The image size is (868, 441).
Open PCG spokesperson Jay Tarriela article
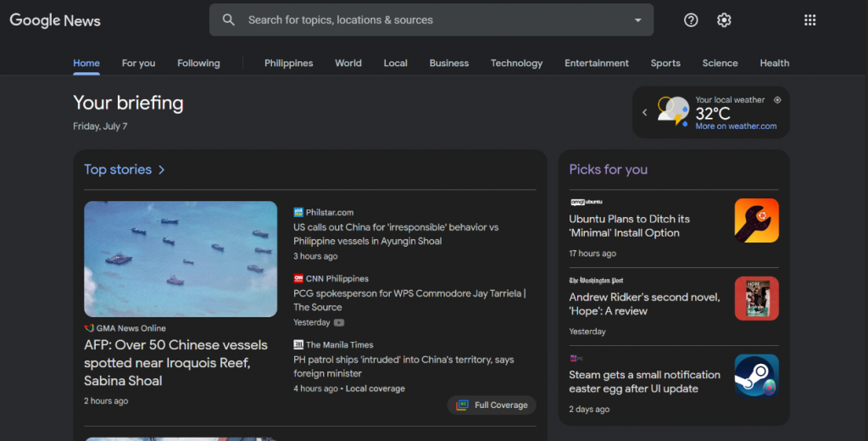[409, 300]
